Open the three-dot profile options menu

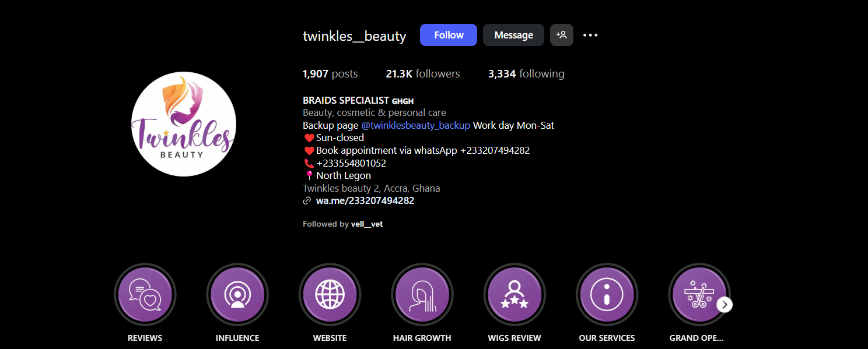[x=590, y=35]
